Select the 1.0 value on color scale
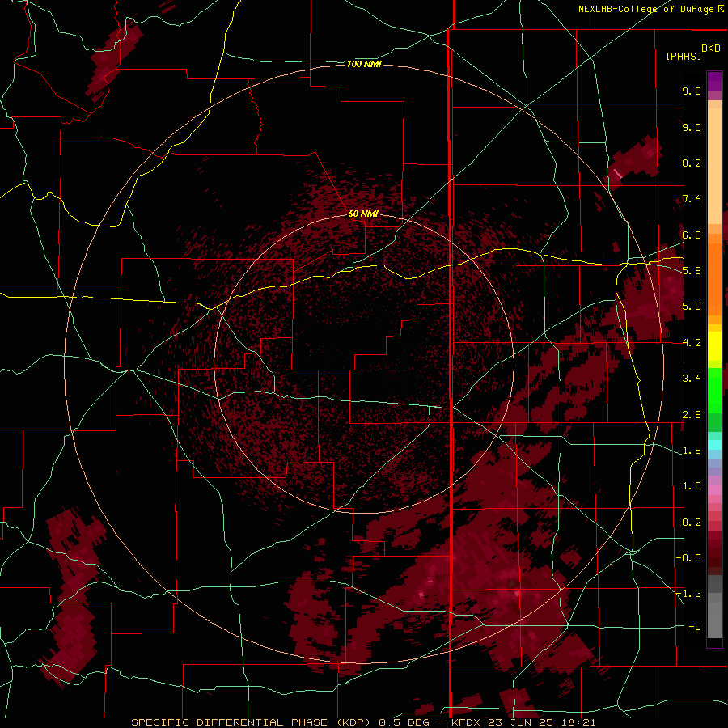 (692, 486)
